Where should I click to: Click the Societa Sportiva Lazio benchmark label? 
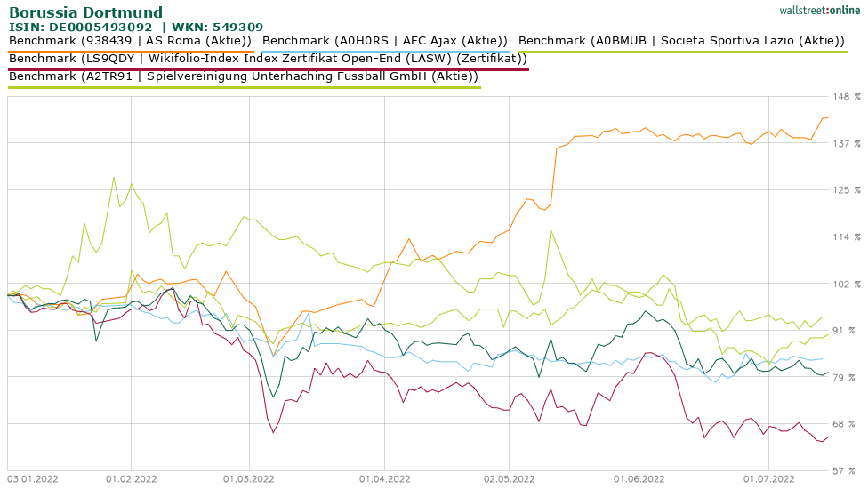681,40
